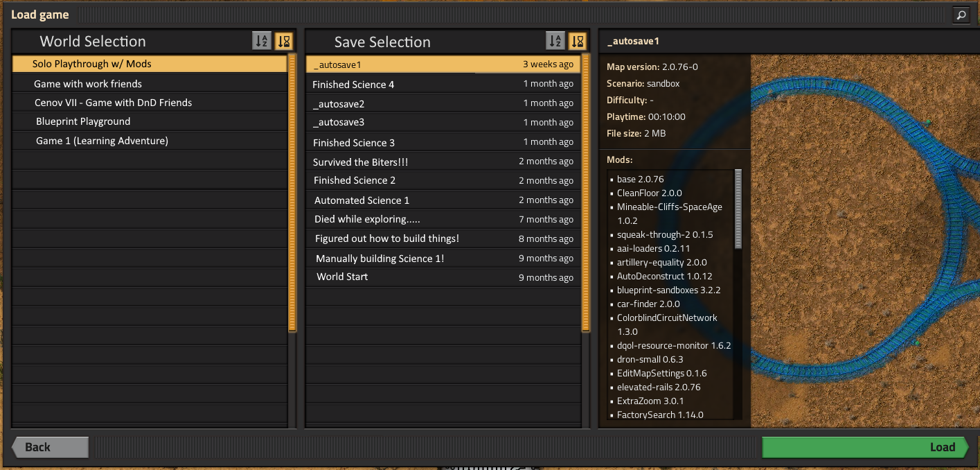Sort worlds by time with hourglass icon
980x470 pixels.
(284, 41)
